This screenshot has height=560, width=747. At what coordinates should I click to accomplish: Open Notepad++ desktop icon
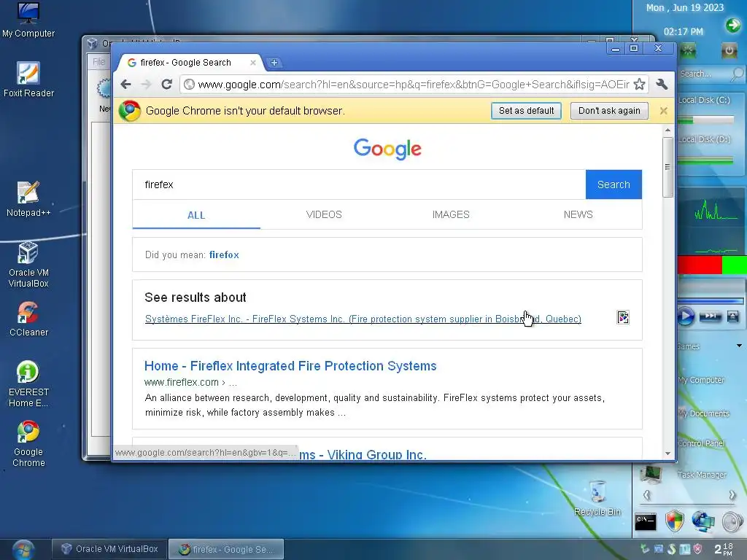click(x=28, y=199)
